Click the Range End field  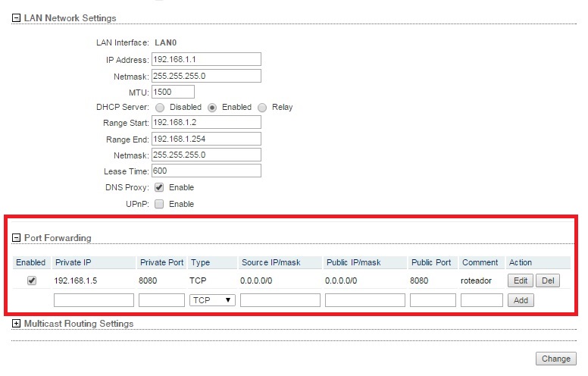point(206,139)
